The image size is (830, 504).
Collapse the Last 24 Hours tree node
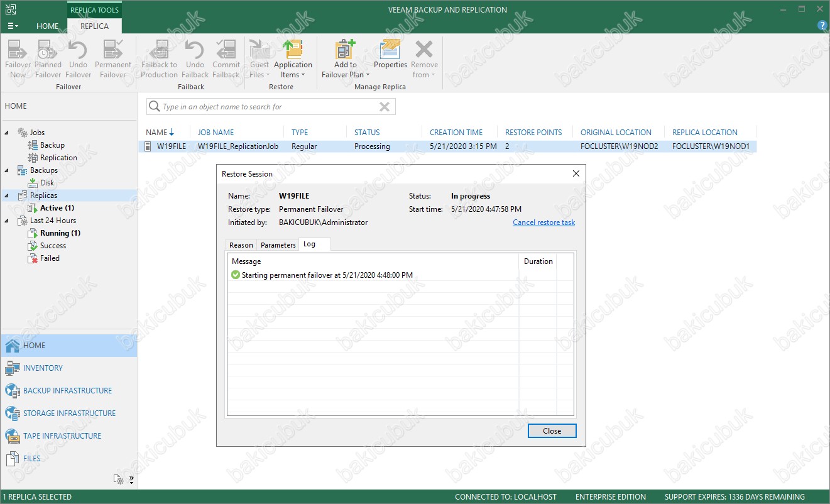(x=8, y=221)
